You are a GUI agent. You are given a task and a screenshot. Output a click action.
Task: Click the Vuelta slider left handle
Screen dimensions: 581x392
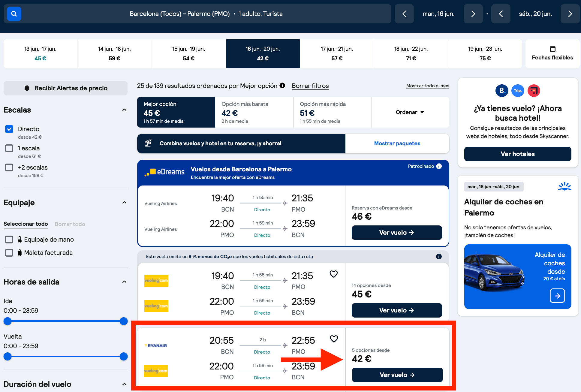8,357
